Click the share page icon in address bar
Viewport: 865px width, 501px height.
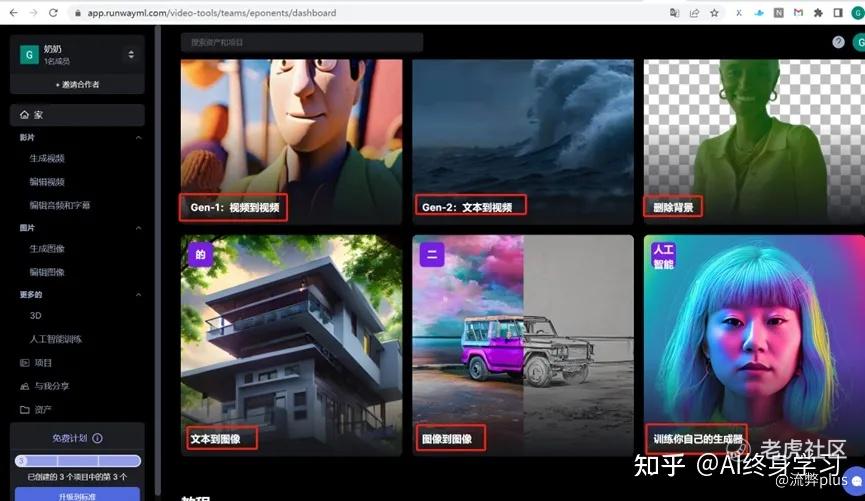point(694,13)
